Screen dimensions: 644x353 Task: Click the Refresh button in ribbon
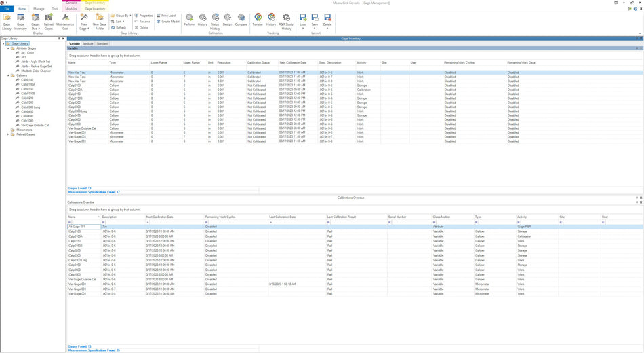119,27
